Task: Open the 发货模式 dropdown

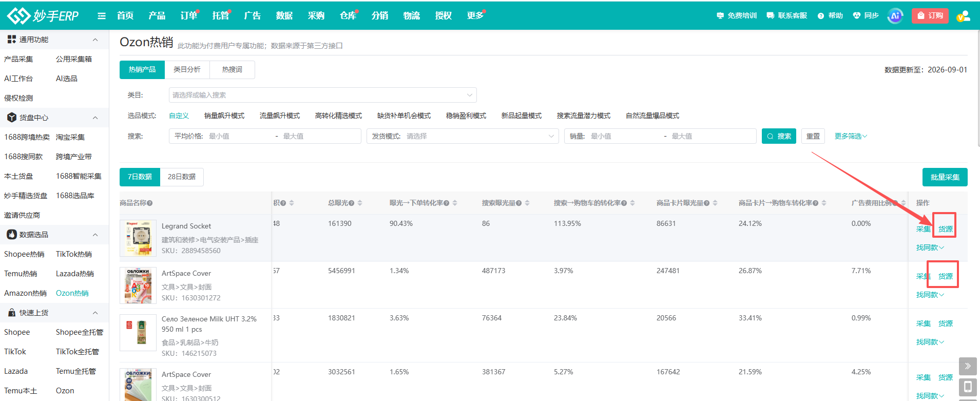Action: [463, 136]
